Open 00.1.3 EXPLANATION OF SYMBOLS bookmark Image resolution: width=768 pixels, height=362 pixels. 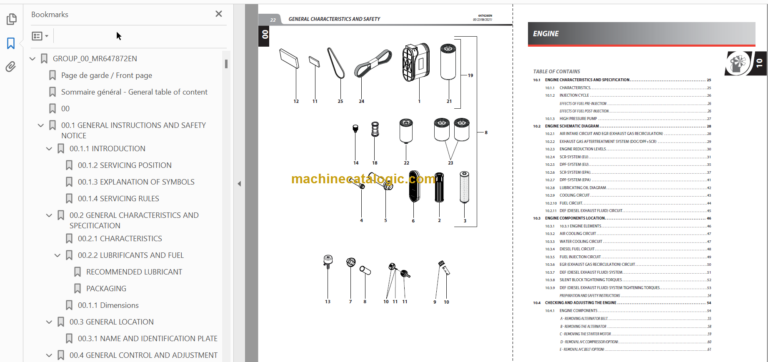(x=136, y=182)
